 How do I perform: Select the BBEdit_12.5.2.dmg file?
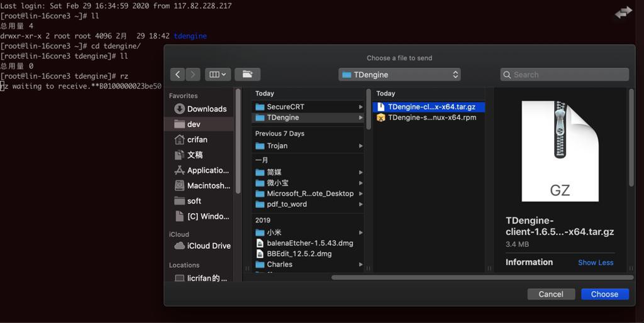point(307,254)
